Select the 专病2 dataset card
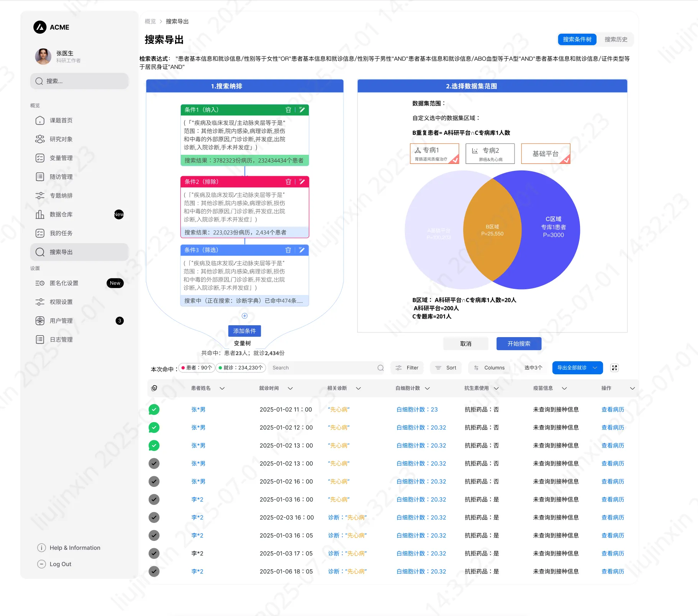698x616 pixels. [490, 153]
